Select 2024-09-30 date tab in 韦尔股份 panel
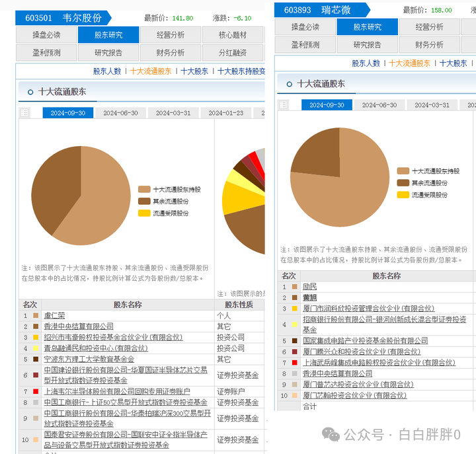 (x=68, y=113)
